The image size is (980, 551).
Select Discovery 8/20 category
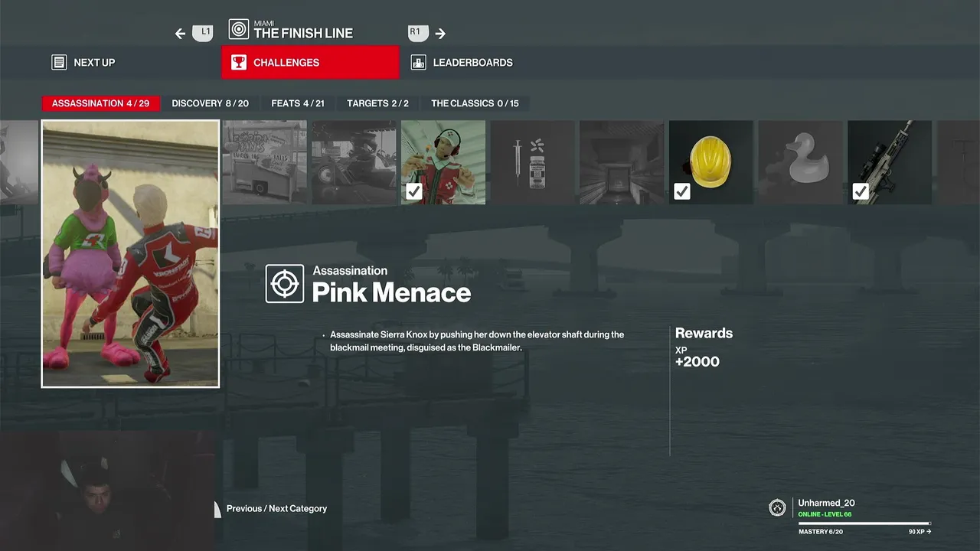pos(210,103)
